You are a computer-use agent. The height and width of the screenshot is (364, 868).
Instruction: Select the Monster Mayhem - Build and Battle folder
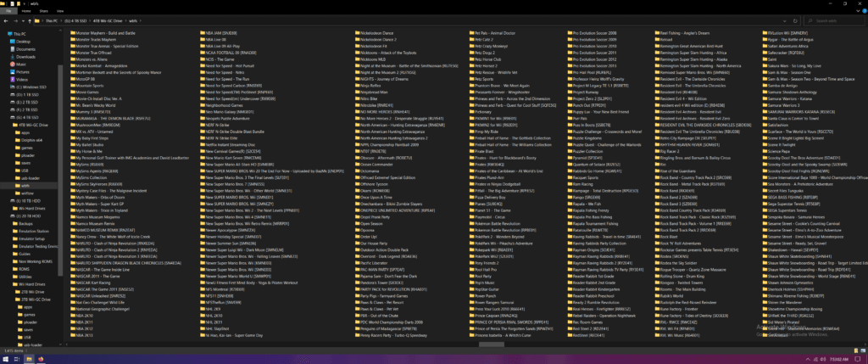click(x=103, y=33)
